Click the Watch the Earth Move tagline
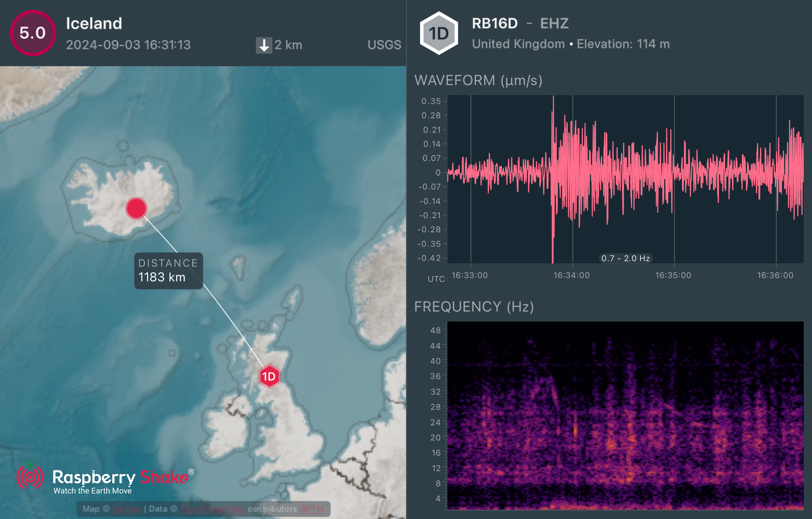The height and width of the screenshot is (519, 812). 93,491
